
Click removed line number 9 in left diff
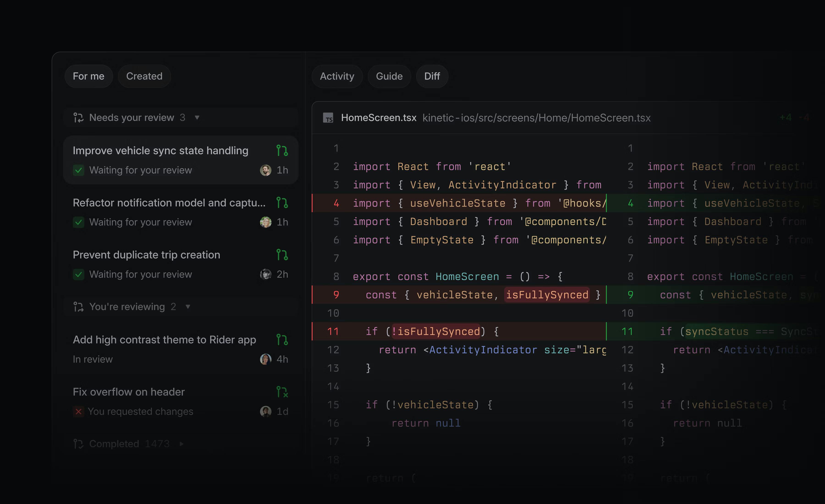coord(336,295)
